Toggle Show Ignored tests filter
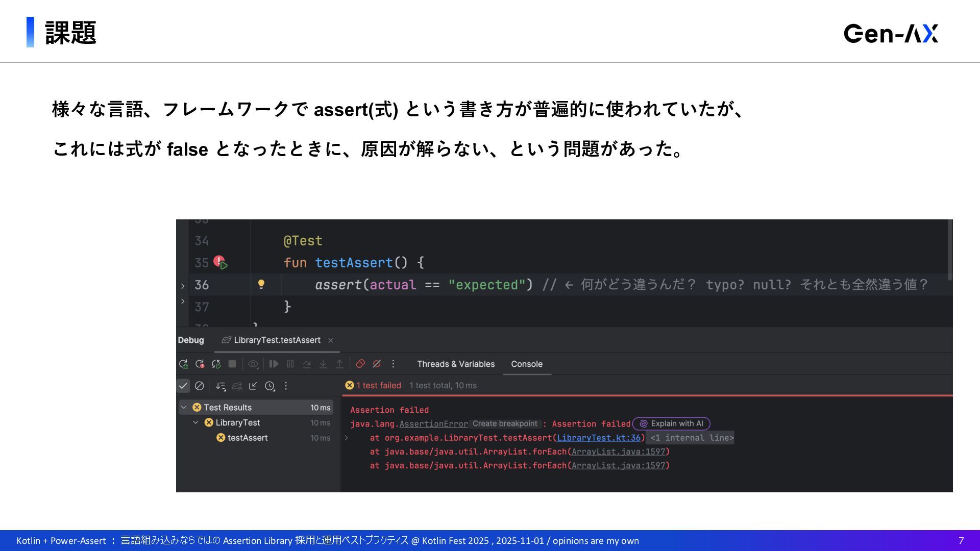The height and width of the screenshot is (551, 980). point(200,386)
